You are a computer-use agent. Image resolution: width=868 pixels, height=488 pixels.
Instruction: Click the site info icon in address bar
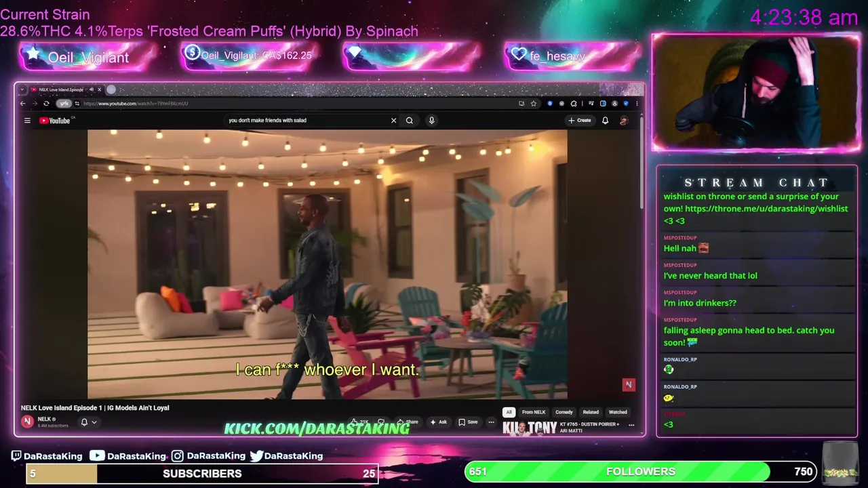tap(77, 104)
